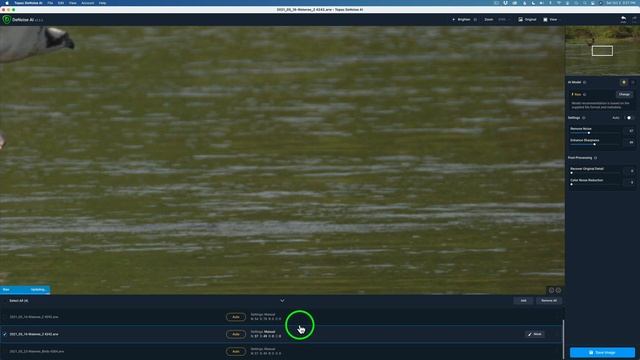The width and height of the screenshot is (640, 360).
Task: Click the Remove Noise value field
Action: [630, 131]
